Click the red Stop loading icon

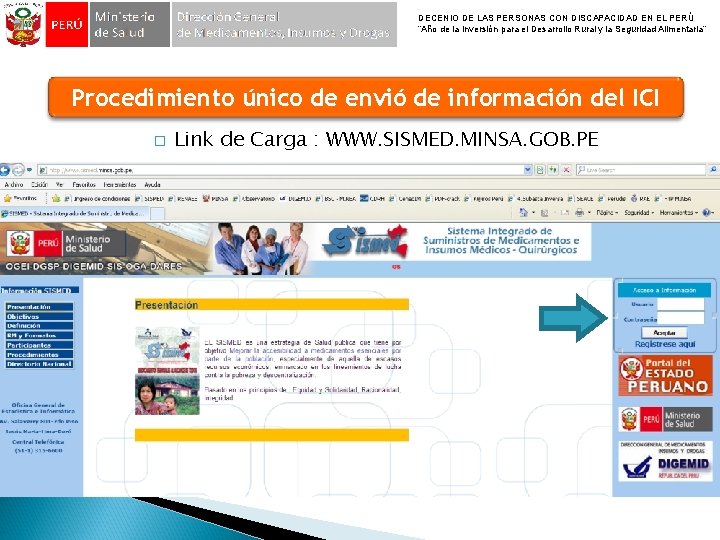pos(566,170)
